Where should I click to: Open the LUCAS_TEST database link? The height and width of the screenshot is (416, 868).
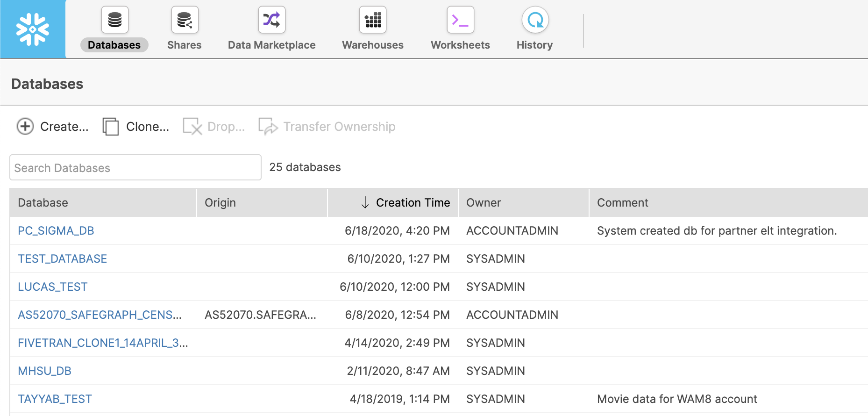click(53, 287)
